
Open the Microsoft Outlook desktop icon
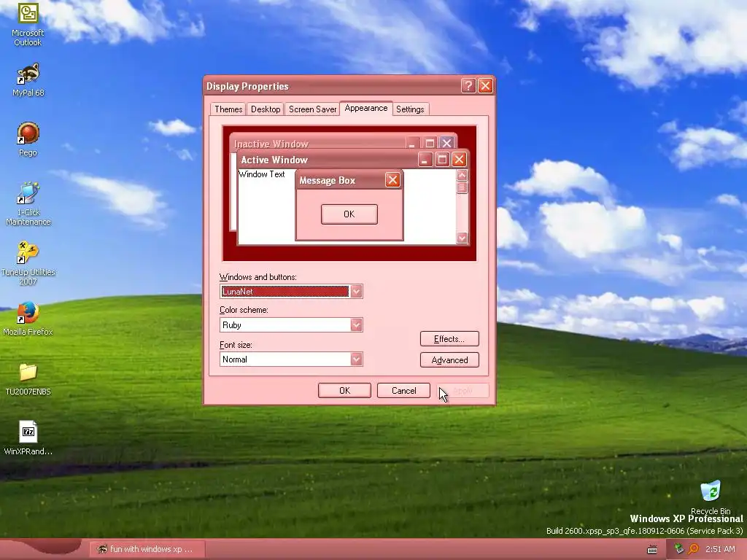tap(28, 24)
